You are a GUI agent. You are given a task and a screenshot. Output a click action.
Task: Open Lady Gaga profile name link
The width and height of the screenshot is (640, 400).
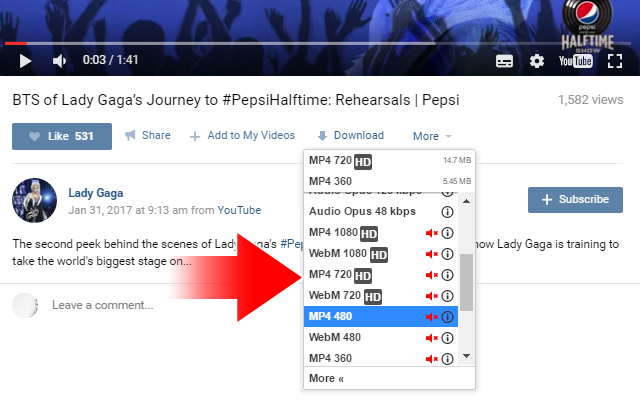(x=96, y=193)
